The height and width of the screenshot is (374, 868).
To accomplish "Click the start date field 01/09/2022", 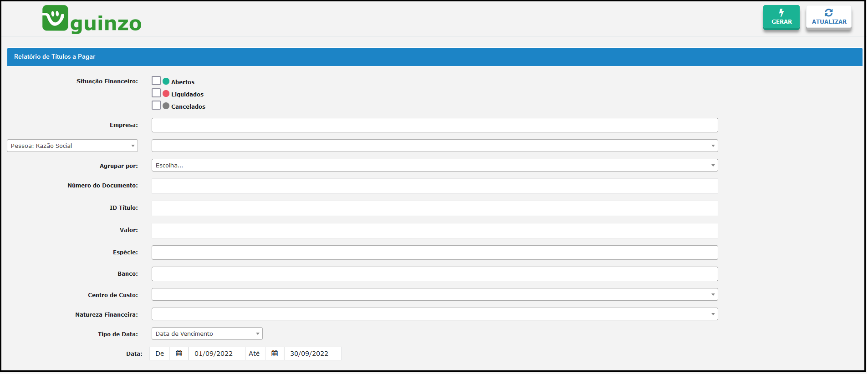I will [x=217, y=354].
